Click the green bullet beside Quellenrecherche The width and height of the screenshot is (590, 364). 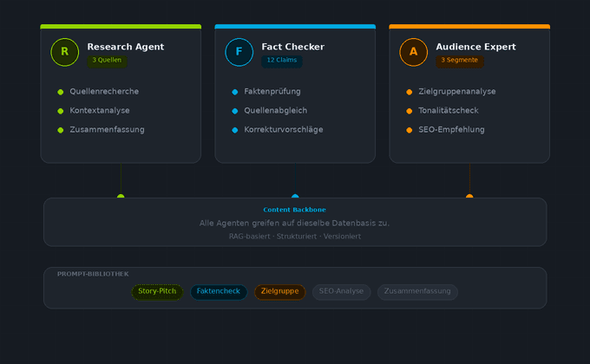point(60,92)
